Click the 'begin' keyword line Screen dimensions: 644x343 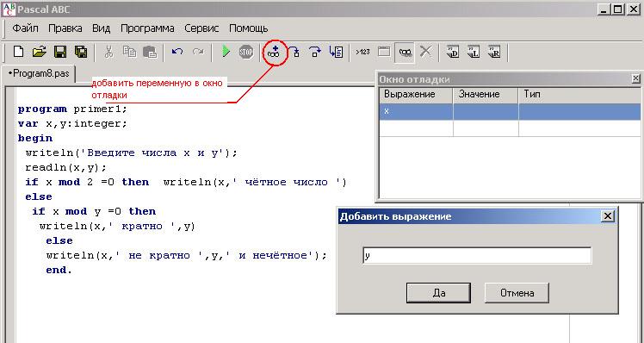[35, 138]
